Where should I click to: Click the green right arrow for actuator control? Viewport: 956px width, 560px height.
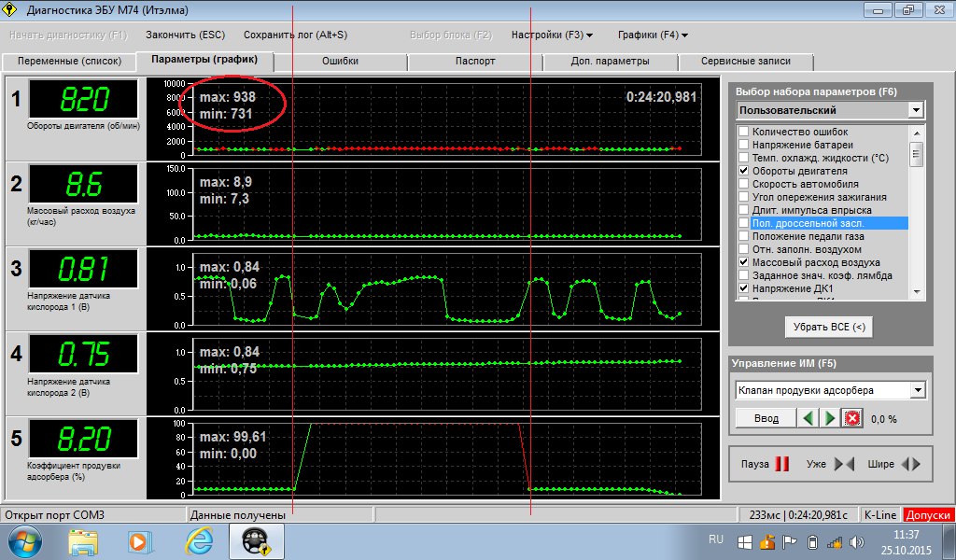tap(830, 418)
